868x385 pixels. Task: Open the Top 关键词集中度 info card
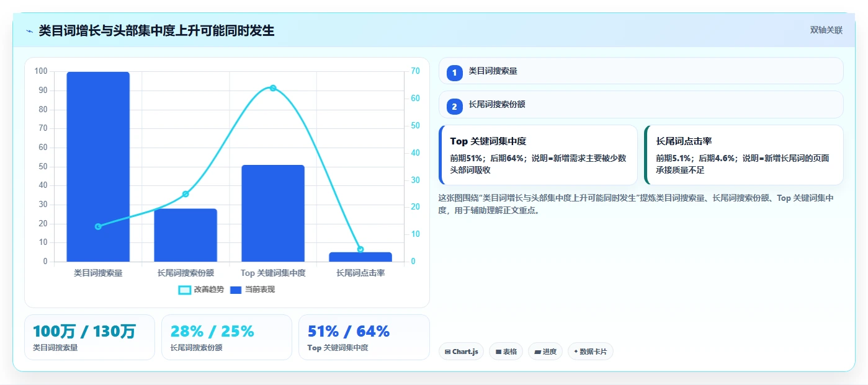click(538, 155)
